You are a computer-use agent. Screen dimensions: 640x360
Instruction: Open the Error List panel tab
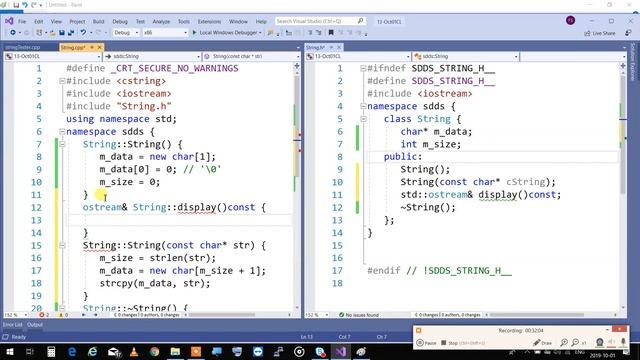pyautogui.click(x=13, y=325)
